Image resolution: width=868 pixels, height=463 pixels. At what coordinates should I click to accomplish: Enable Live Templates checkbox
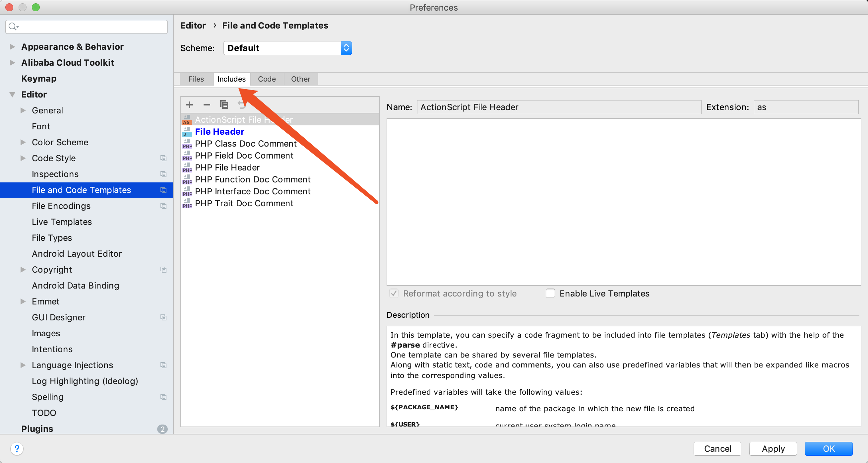550,293
